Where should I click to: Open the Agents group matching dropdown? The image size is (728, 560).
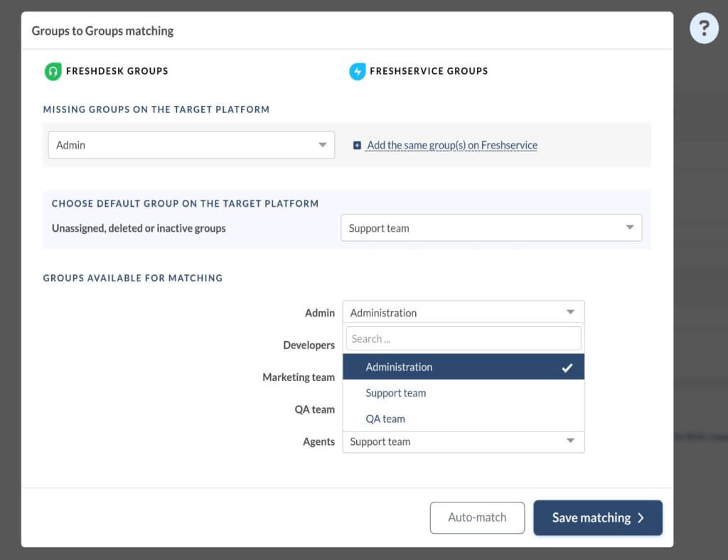tap(463, 441)
